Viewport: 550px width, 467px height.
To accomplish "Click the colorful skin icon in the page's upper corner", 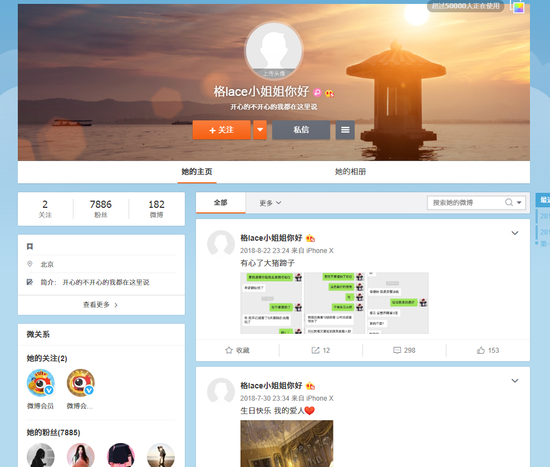I will pyautogui.click(x=518, y=6).
